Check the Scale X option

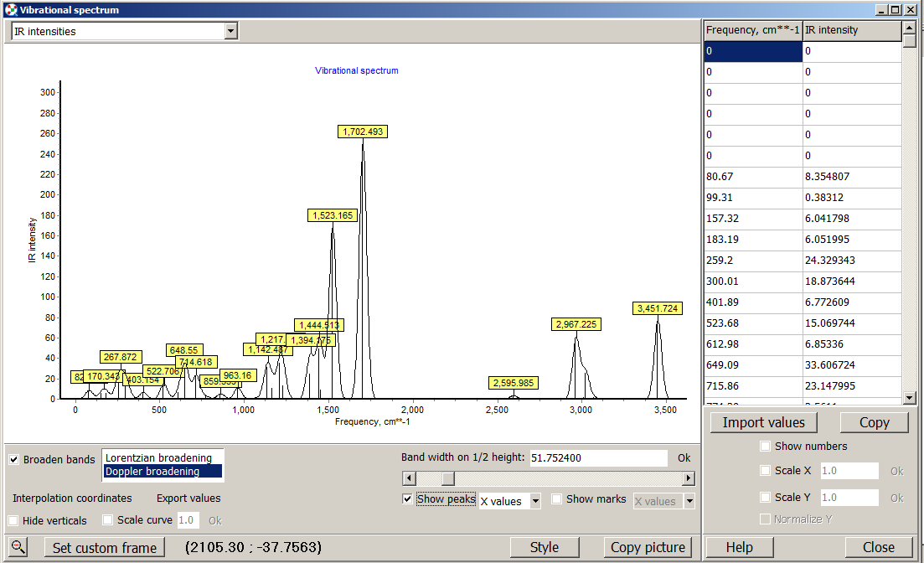765,471
